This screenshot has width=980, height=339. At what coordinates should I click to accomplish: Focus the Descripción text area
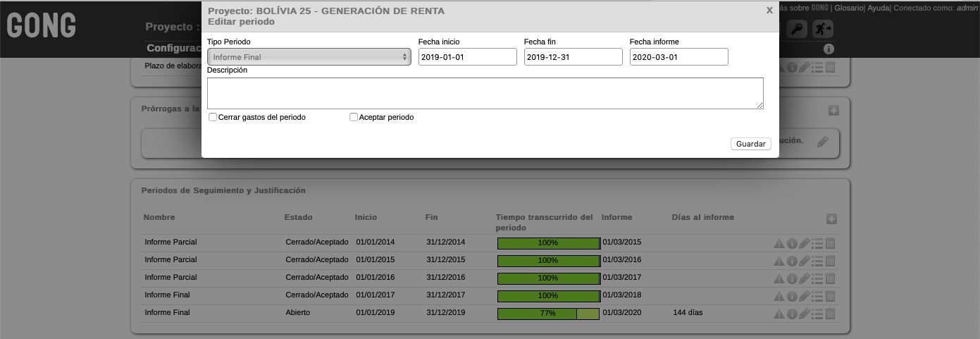(x=485, y=93)
